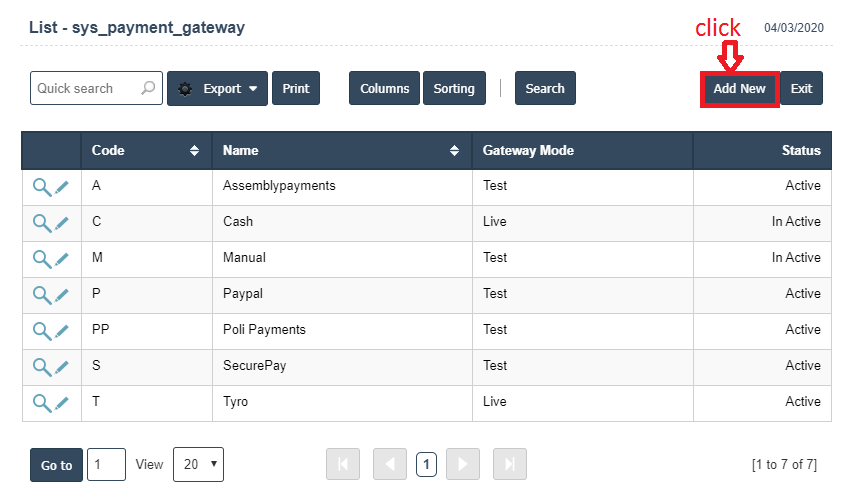The height and width of the screenshot is (504, 861).
Task: Edit the Paypal gateway via pencil icon
Action: tap(62, 295)
